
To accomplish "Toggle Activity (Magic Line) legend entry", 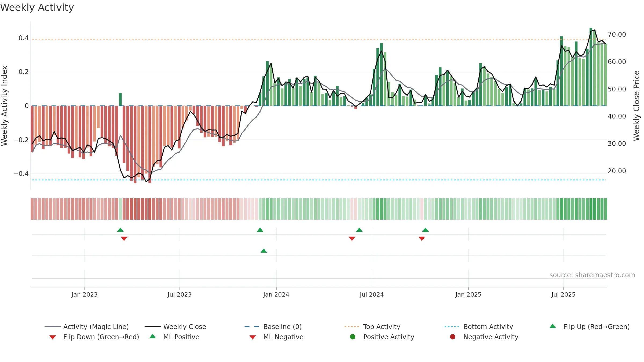I will pos(87,327).
